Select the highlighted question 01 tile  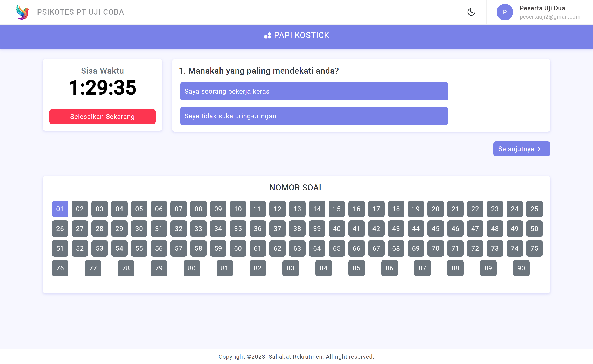coord(60,209)
